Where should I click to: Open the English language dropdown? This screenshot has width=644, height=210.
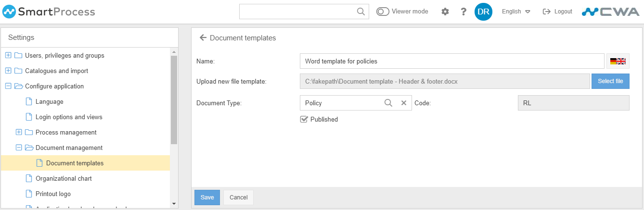(x=515, y=12)
